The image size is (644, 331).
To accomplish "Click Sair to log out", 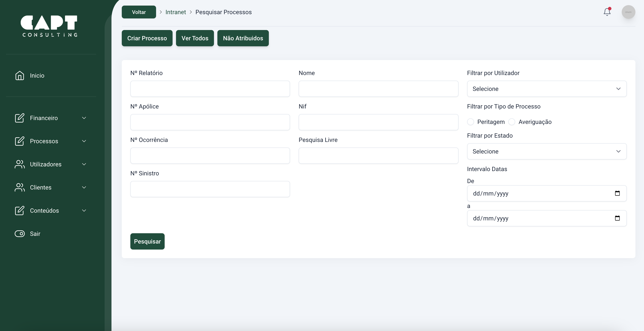I will click(35, 234).
